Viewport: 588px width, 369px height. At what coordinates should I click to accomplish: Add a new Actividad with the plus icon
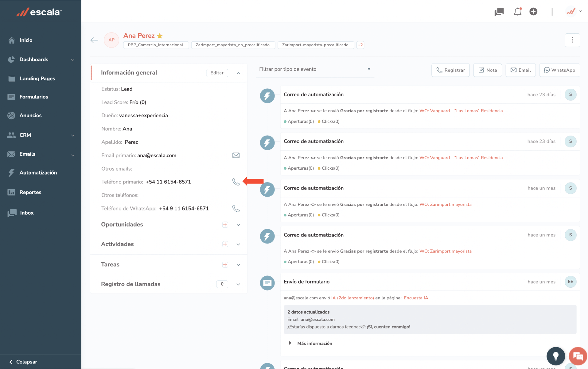[225, 244]
